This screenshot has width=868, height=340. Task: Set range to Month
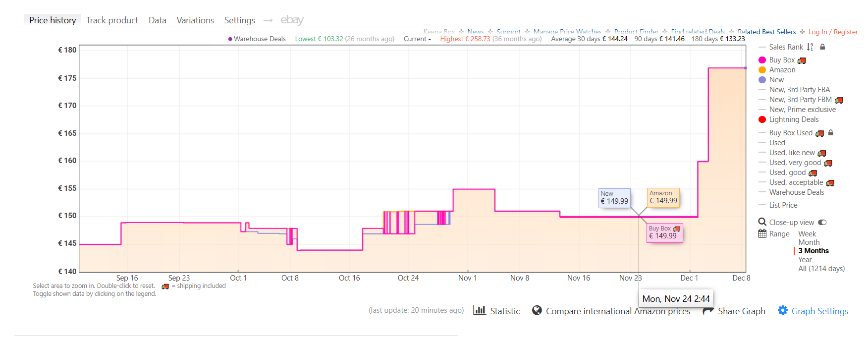tap(809, 242)
